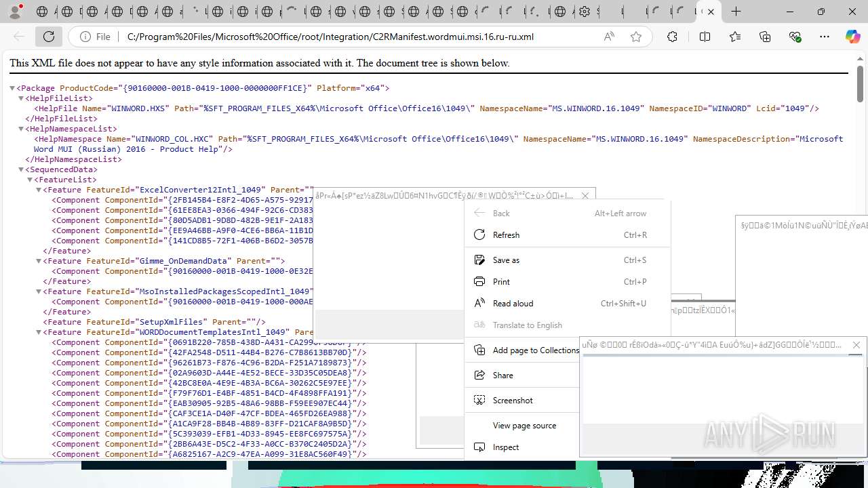Click the address bar URL field
868x488 pixels.
click(359, 37)
